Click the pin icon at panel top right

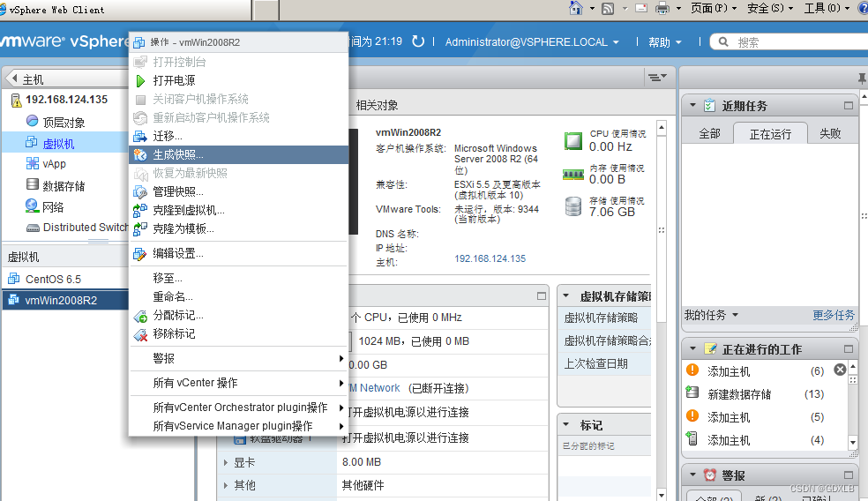click(x=862, y=79)
